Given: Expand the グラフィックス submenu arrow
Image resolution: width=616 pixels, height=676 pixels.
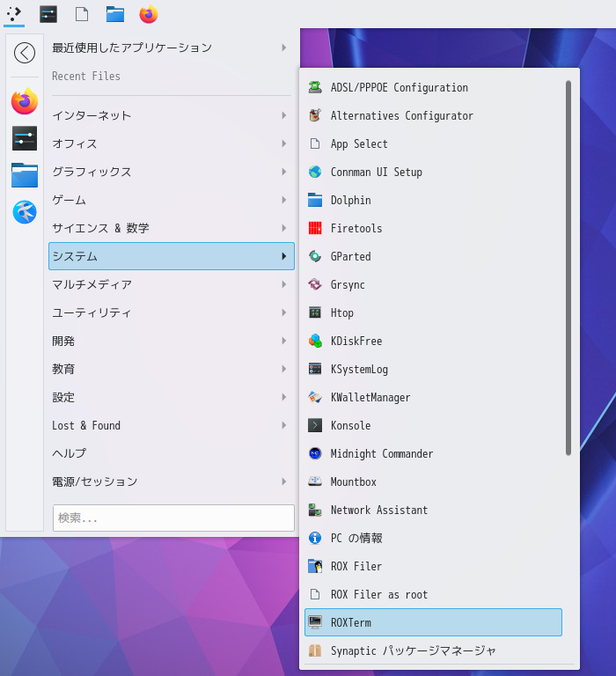Looking at the screenshot, I should [x=284, y=172].
